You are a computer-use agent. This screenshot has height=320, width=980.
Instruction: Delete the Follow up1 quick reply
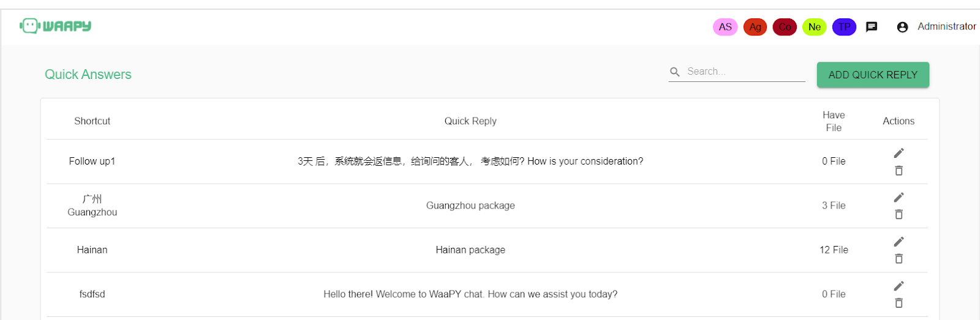[x=899, y=171]
